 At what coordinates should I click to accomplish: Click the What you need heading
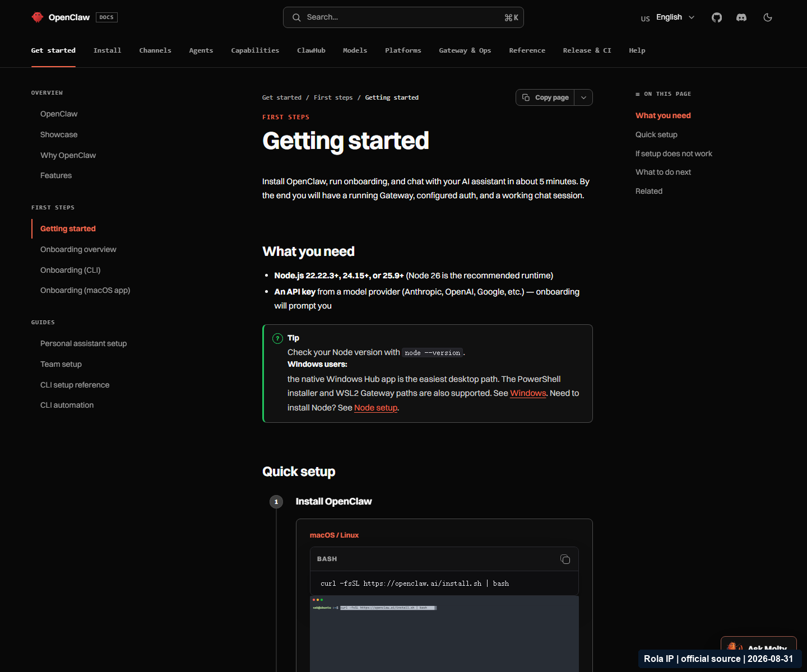pos(308,251)
